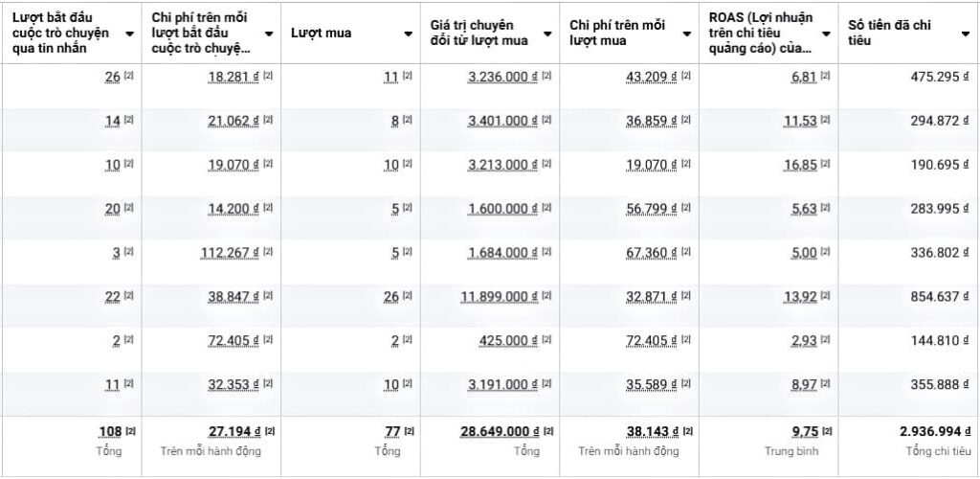
Task: Open the ROAS column dropdown arrow
Action: [826, 34]
